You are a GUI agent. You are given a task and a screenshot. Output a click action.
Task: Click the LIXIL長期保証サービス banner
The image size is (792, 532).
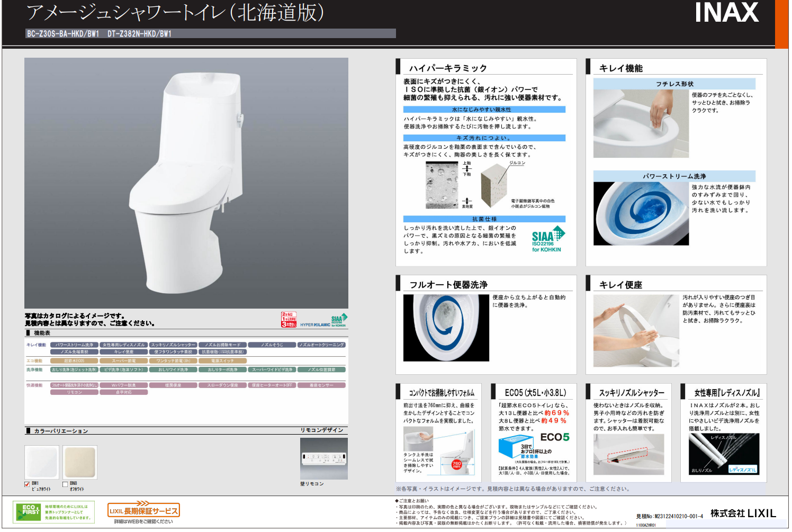[143, 510]
